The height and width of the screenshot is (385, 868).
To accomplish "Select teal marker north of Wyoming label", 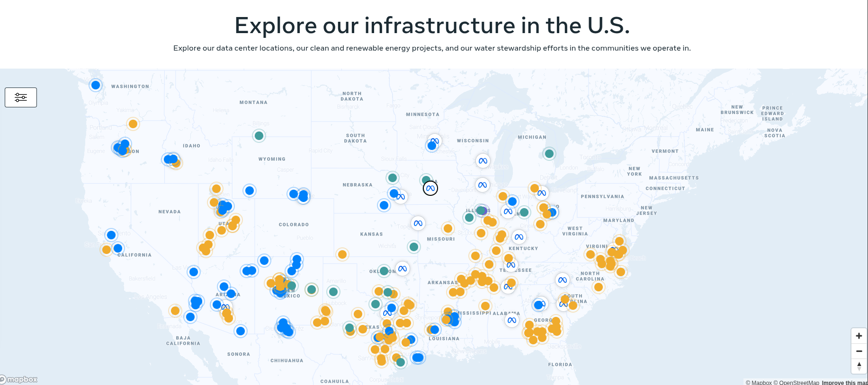I will (259, 136).
